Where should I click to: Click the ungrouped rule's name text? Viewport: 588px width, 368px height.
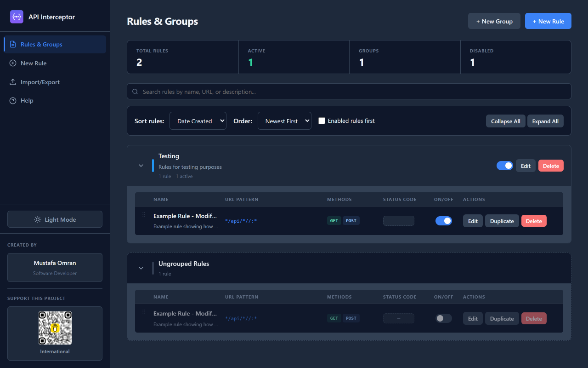[185, 313]
